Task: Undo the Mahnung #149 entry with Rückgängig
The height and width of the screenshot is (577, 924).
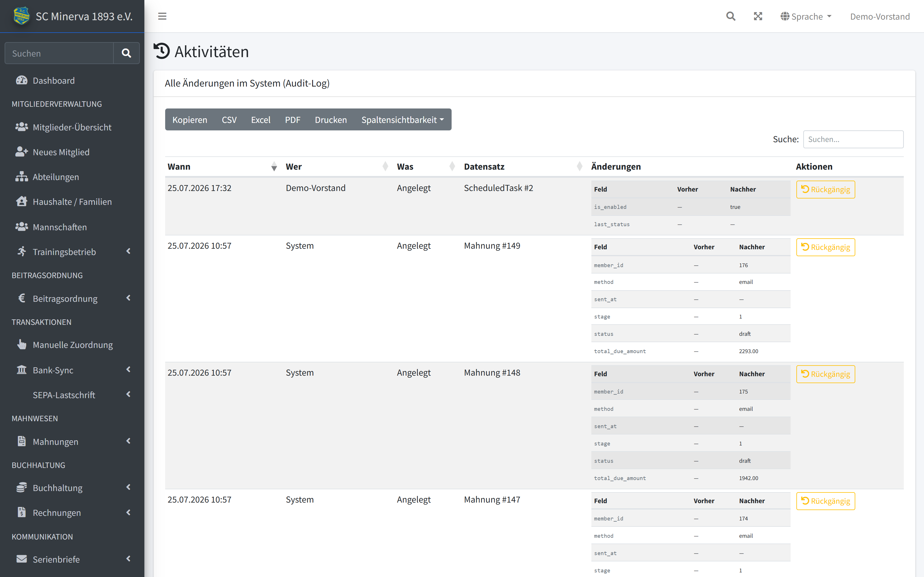Action: pos(826,247)
